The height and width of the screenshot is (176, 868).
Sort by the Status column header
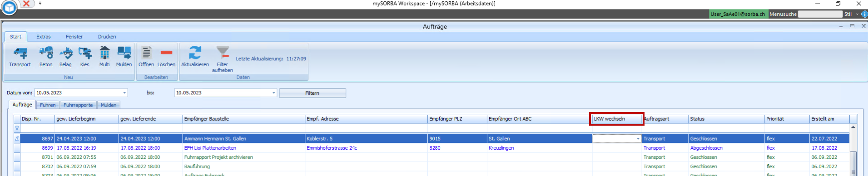(x=726, y=119)
